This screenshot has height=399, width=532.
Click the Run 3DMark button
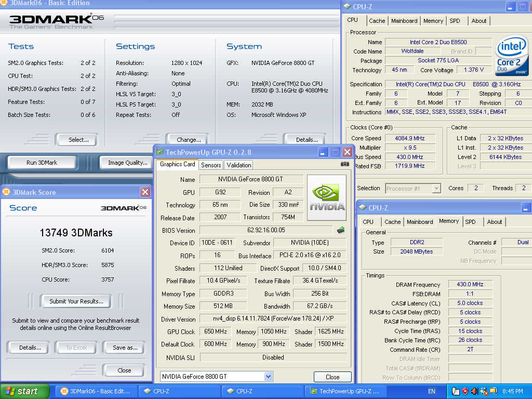[42, 163]
